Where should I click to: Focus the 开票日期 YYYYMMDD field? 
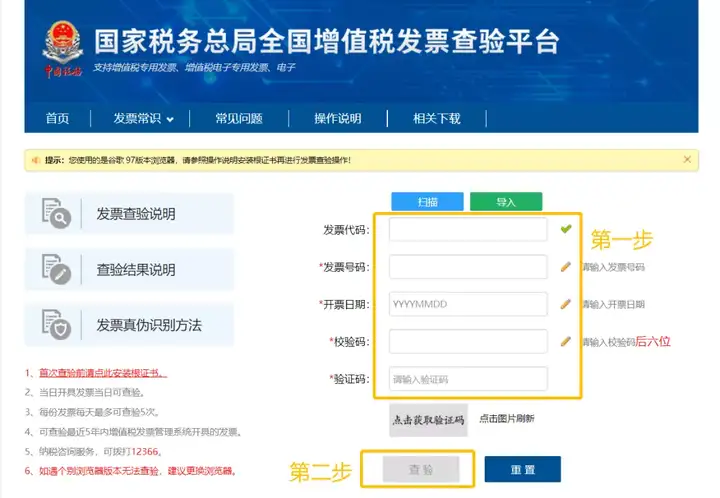pyautogui.click(x=468, y=304)
